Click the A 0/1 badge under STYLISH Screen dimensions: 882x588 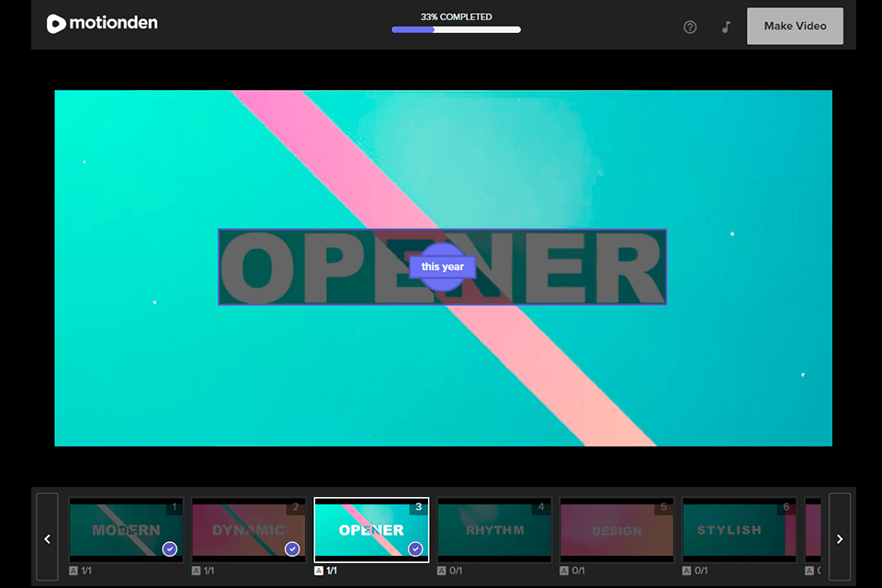click(693, 570)
